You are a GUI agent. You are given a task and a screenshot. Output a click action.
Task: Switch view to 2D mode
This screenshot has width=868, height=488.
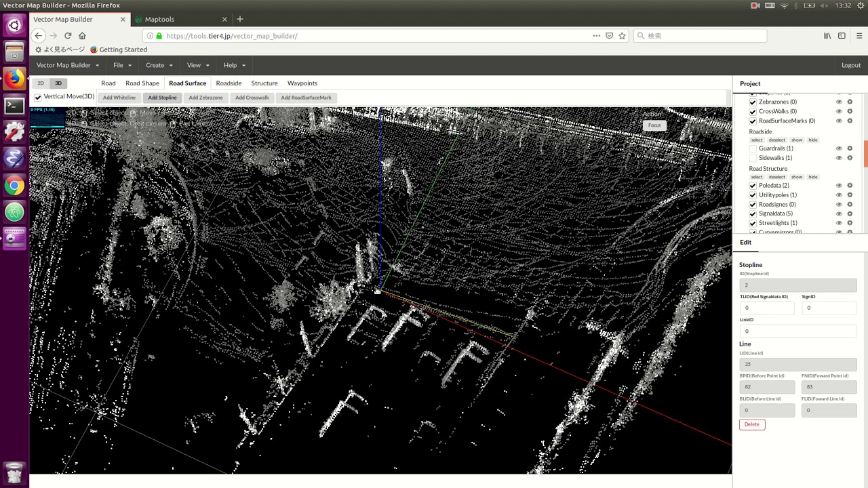tap(41, 83)
